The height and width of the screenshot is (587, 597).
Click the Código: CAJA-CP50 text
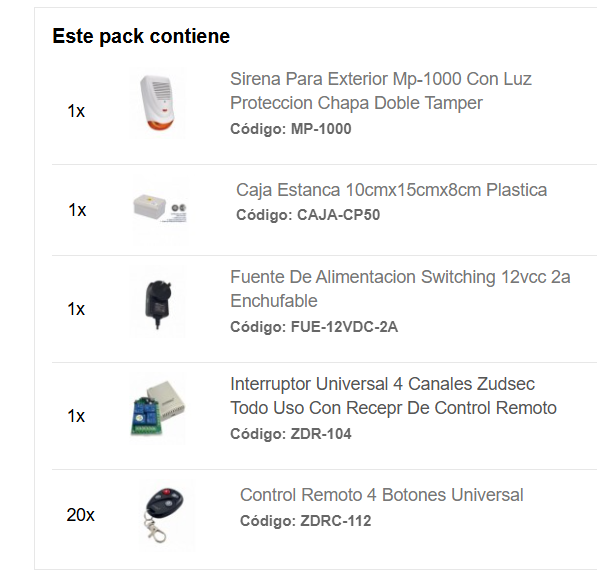(x=308, y=215)
